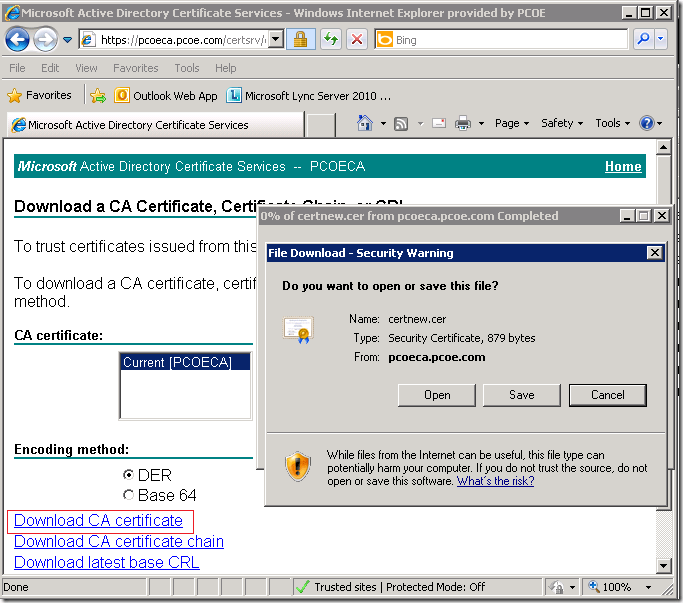This screenshot has width=683, height=603.
Task: Select the Microsoft Active Directory Certificate Services tab
Action: 155,125
